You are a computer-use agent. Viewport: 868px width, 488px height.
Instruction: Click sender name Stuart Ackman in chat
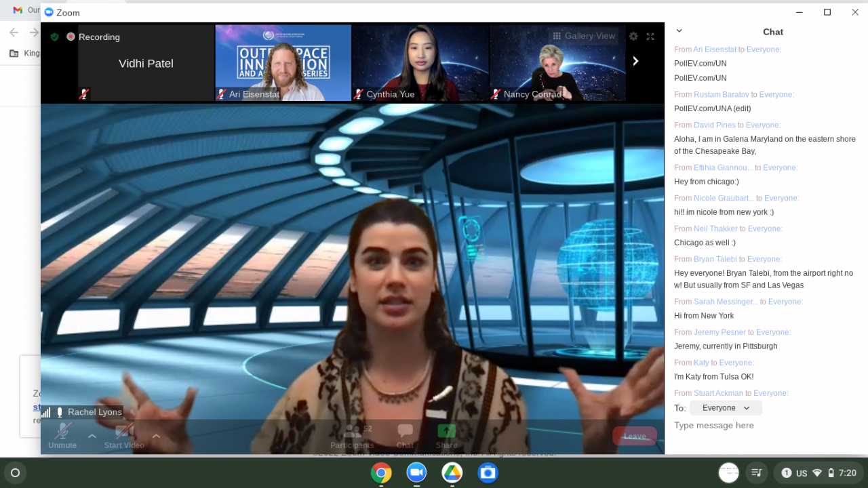click(x=718, y=394)
